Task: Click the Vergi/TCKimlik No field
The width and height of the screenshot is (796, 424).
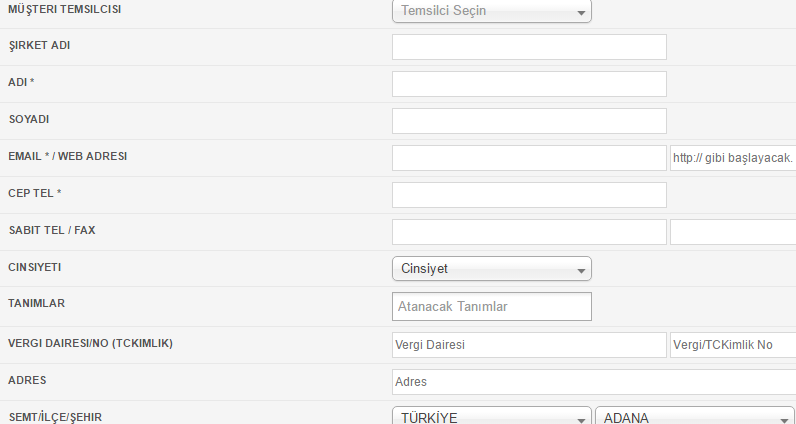Action: tap(733, 345)
